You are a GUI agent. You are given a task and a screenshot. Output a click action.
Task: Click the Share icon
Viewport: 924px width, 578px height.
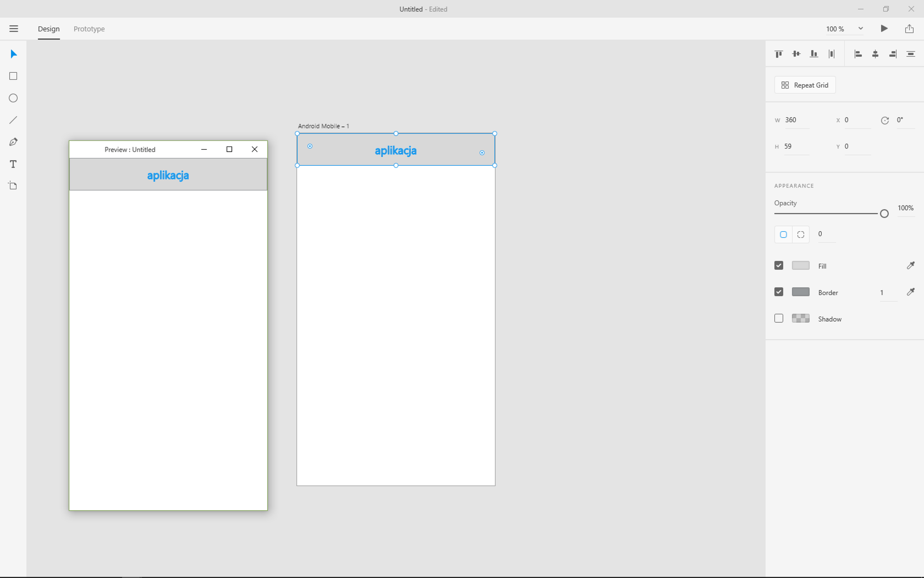(x=909, y=28)
